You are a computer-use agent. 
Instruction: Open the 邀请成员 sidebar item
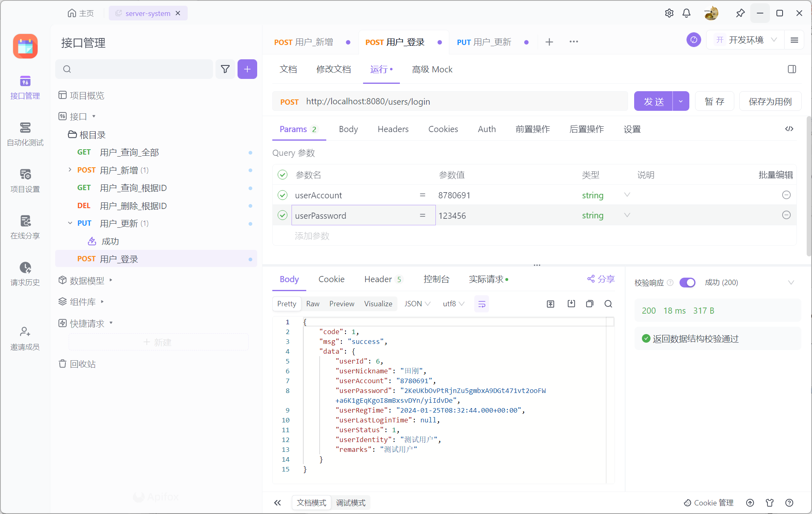(x=25, y=339)
